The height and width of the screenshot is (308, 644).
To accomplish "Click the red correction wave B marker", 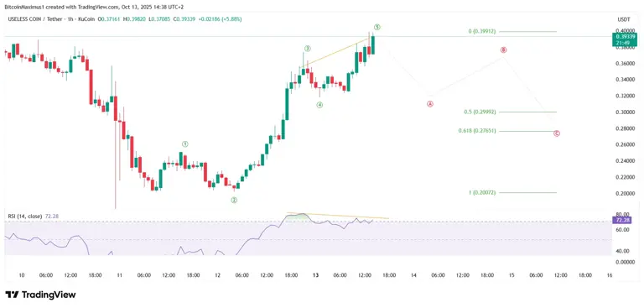I will [x=503, y=50].
